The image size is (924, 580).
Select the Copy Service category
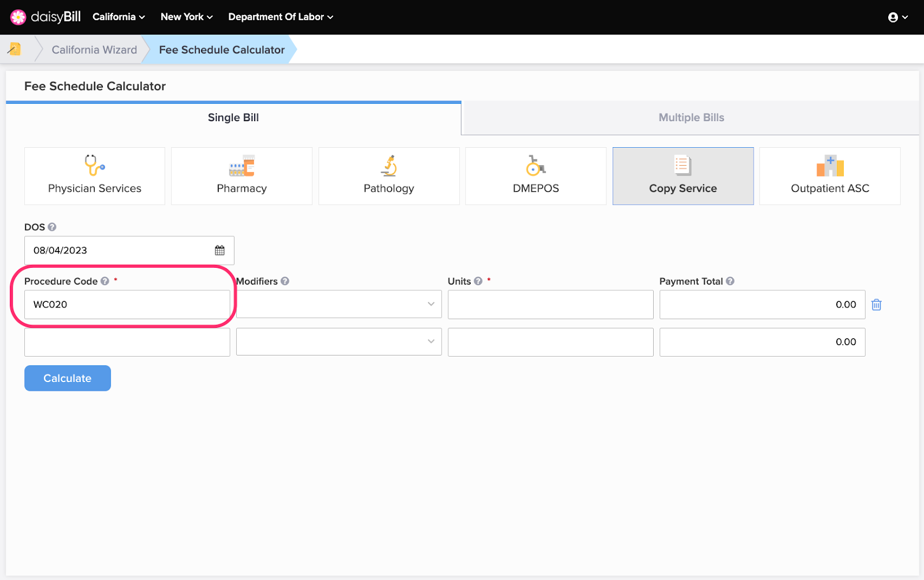tap(683, 176)
